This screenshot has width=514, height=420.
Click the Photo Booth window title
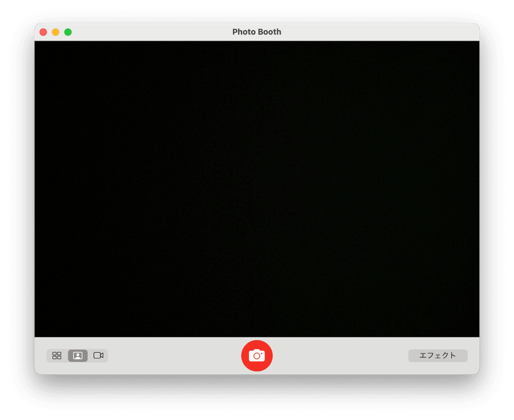click(257, 32)
